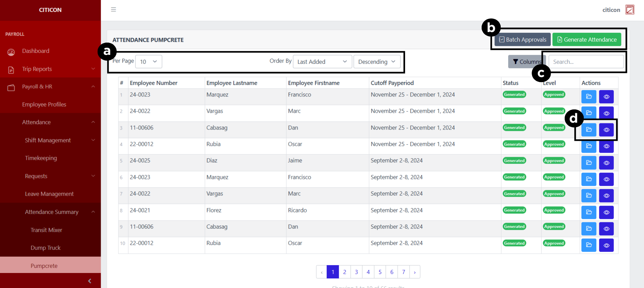Click the Search input field

pos(586,62)
